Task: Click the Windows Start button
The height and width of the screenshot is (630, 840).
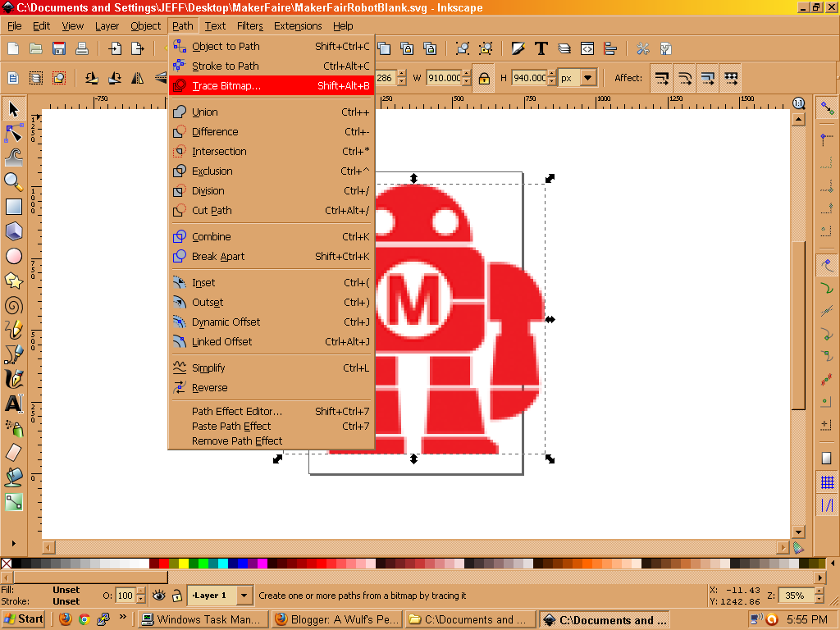Action: pyautogui.click(x=23, y=619)
